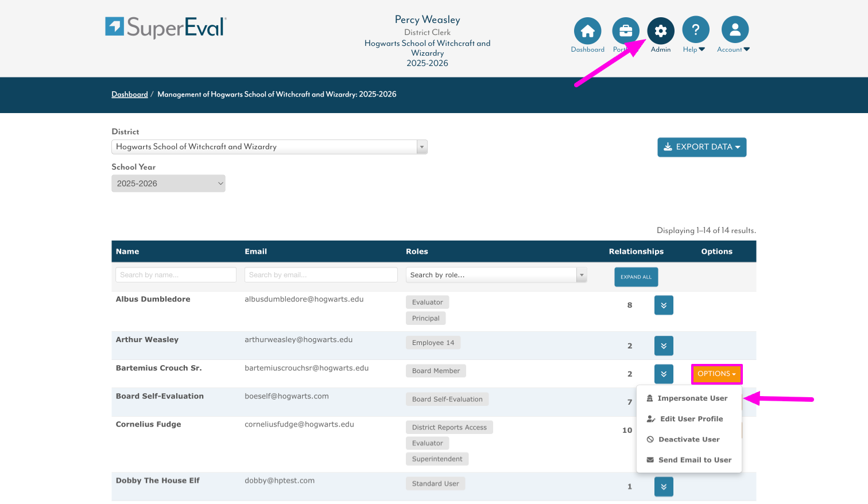This screenshot has height=504, width=868.
Task: Click the Expand All button
Action: click(x=636, y=277)
